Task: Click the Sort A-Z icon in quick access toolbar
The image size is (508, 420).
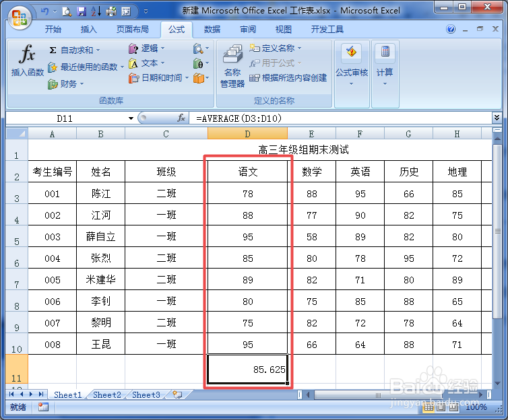Action: [96, 12]
